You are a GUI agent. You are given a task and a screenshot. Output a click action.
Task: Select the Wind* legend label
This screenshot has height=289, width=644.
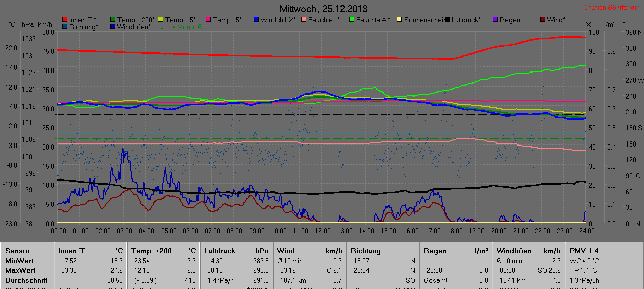(556, 20)
